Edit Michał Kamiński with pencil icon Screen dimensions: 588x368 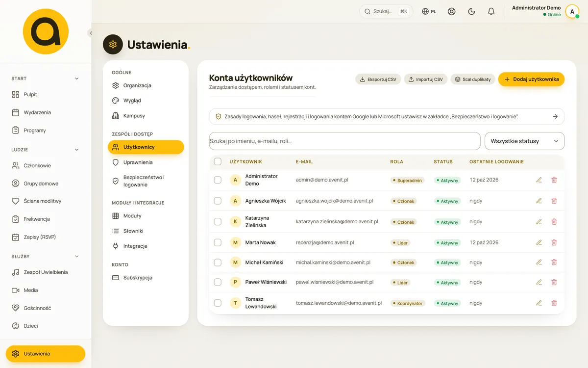coord(539,263)
